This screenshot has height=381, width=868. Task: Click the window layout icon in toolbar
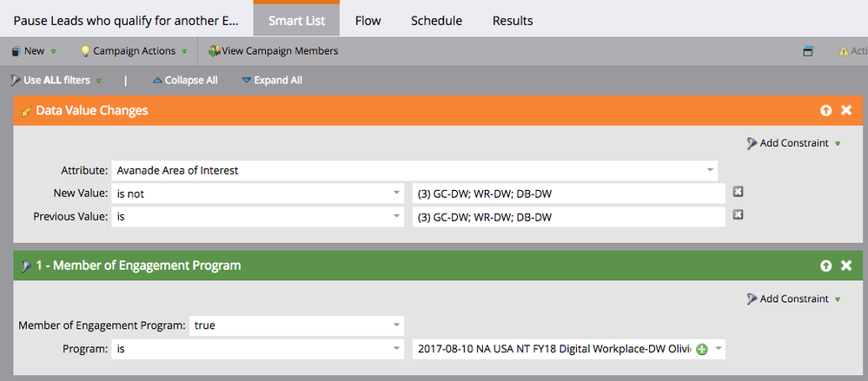[x=808, y=51]
